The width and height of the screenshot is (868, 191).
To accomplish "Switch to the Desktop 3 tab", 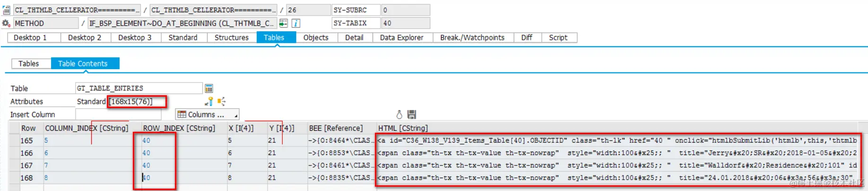I will pos(135,37).
